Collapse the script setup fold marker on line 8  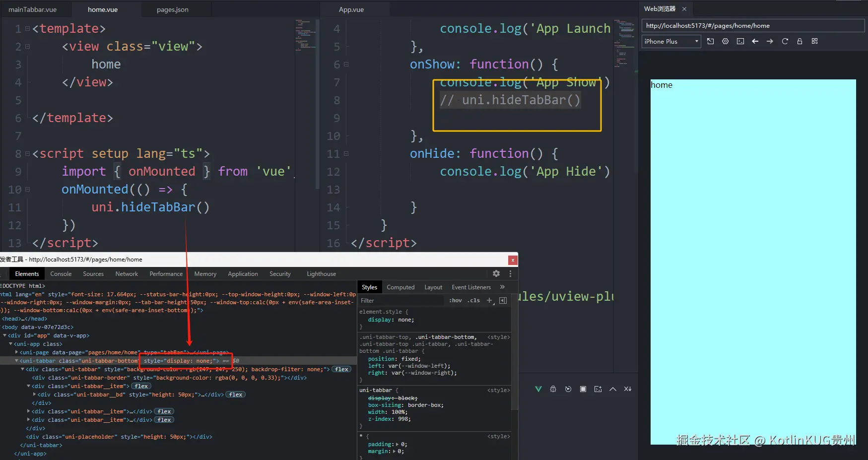28,154
